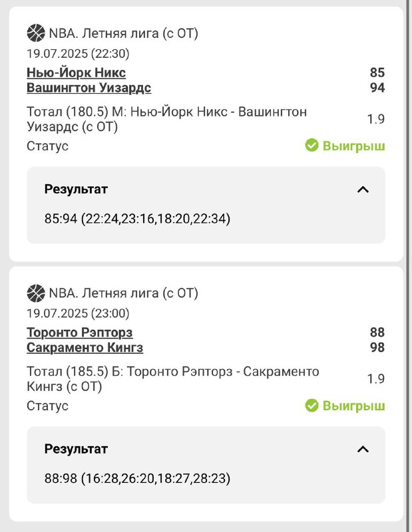
Task: Click the Тотал (180.5) М bet description
Action: (x=166, y=119)
